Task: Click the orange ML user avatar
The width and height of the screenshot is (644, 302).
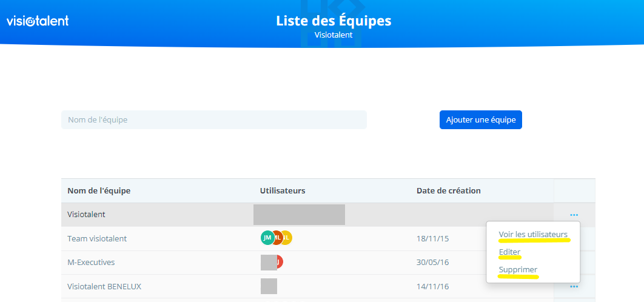Action: pyautogui.click(x=277, y=238)
